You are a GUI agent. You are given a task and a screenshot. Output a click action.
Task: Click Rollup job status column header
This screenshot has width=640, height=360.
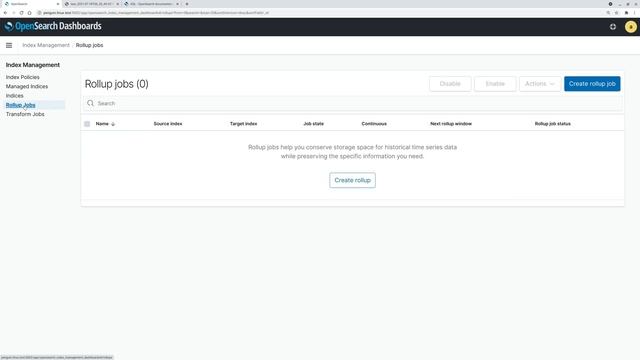click(553, 124)
